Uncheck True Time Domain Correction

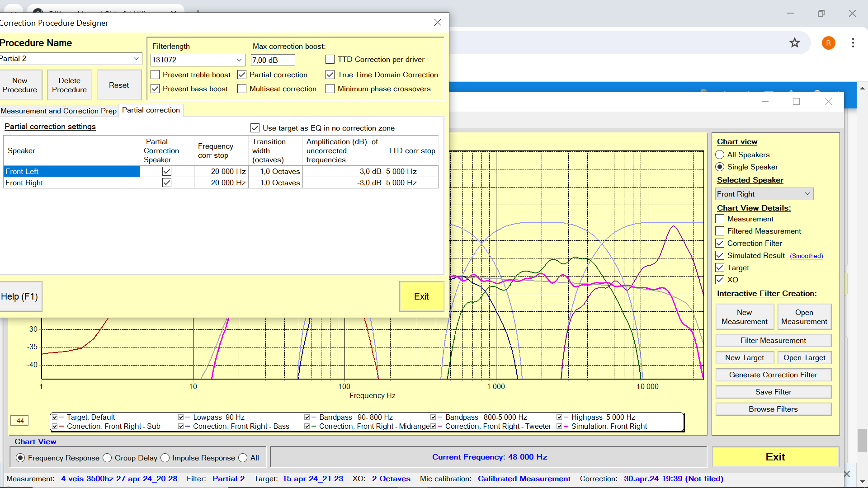coord(330,75)
